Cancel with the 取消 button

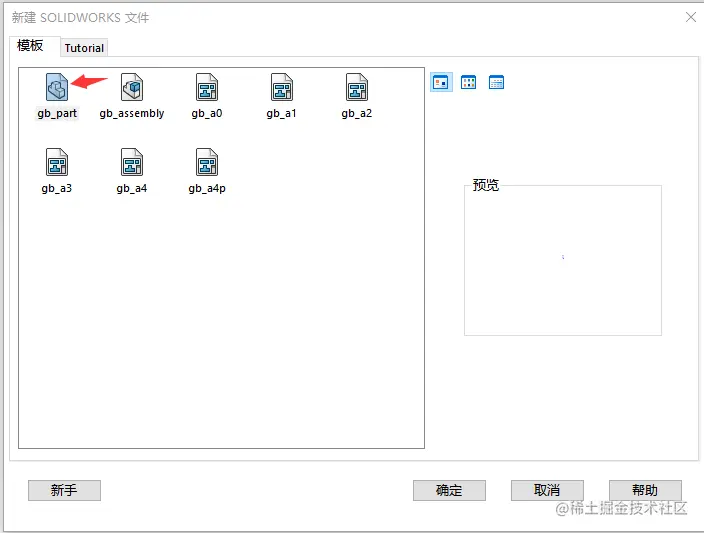[x=547, y=490]
